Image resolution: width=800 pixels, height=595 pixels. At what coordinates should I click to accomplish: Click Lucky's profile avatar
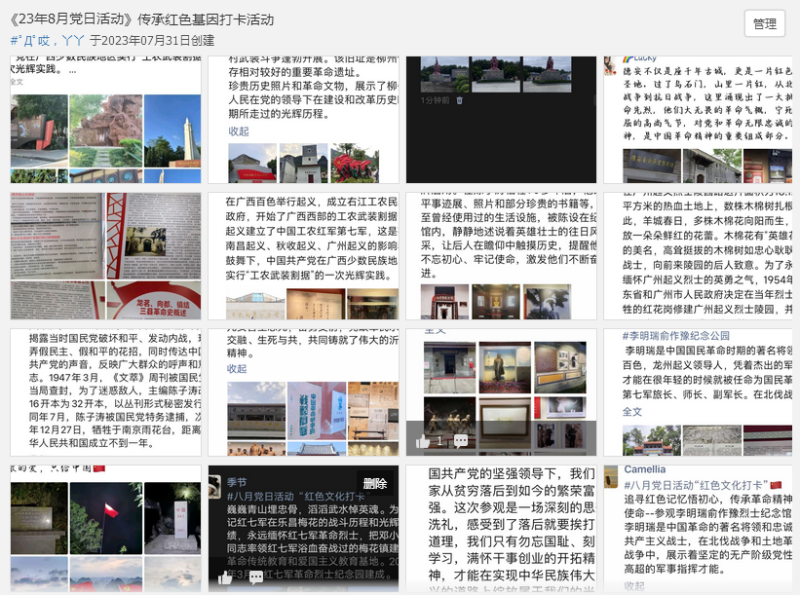click(610, 65)
